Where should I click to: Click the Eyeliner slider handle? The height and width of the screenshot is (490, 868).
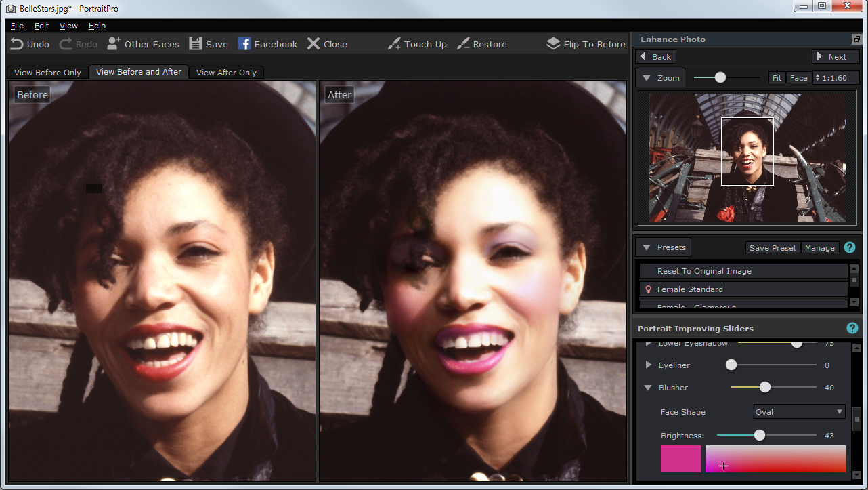point(731,365)
